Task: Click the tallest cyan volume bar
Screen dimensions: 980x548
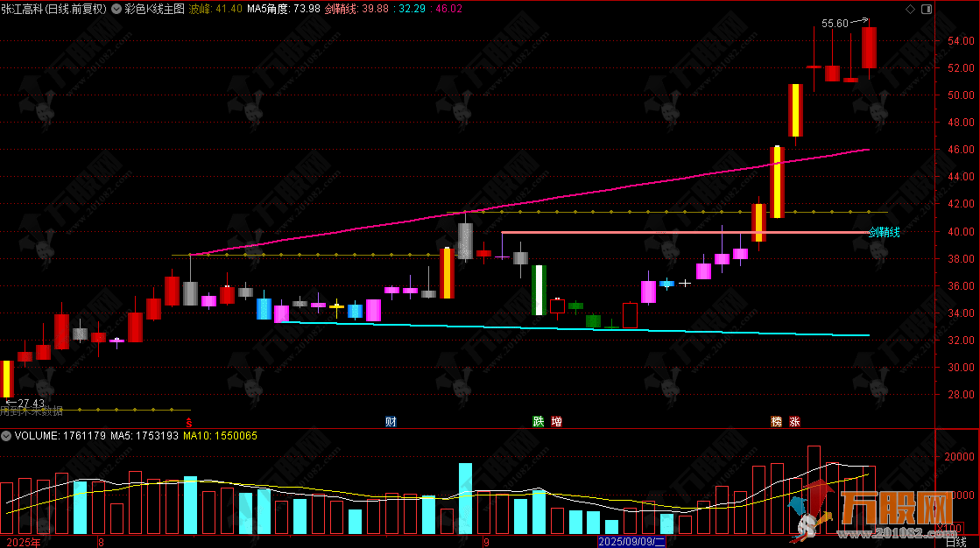Action: (x=465, y=498)
